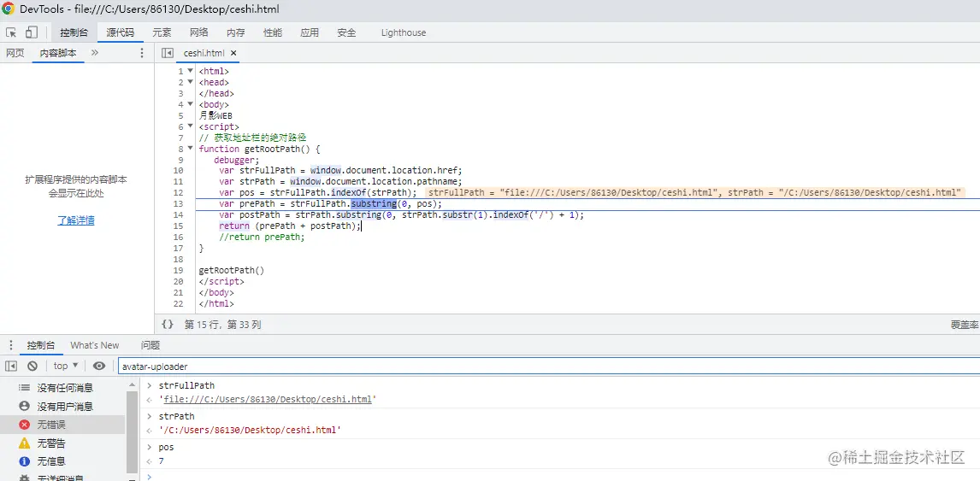Click the inline strFullPath value hint on line 12
This screenshot has height=481, width=980.
click(x=575, y=192)
